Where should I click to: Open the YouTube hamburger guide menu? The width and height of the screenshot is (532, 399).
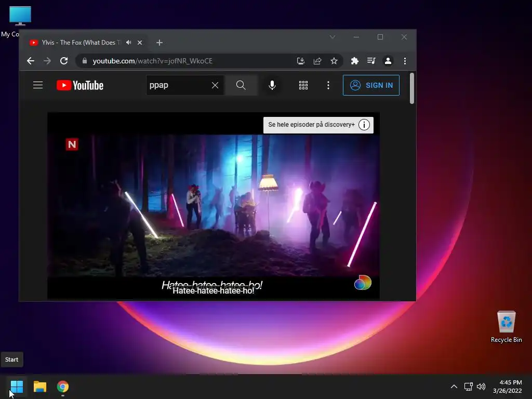(38, 85)
